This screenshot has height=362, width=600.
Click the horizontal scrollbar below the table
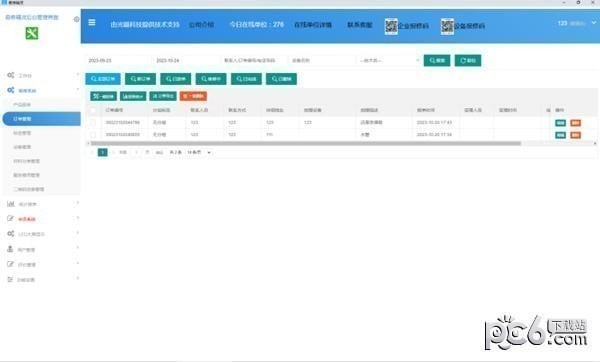pos(305,143)
